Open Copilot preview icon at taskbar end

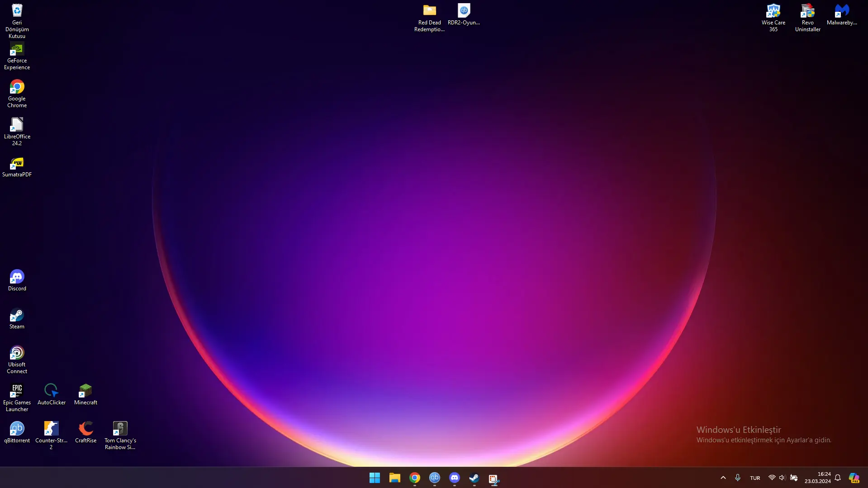(x=854, y=478)
